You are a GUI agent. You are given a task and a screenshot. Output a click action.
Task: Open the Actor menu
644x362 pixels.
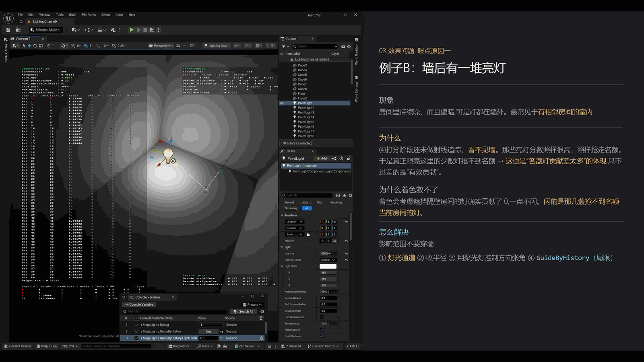click(119, 15)
